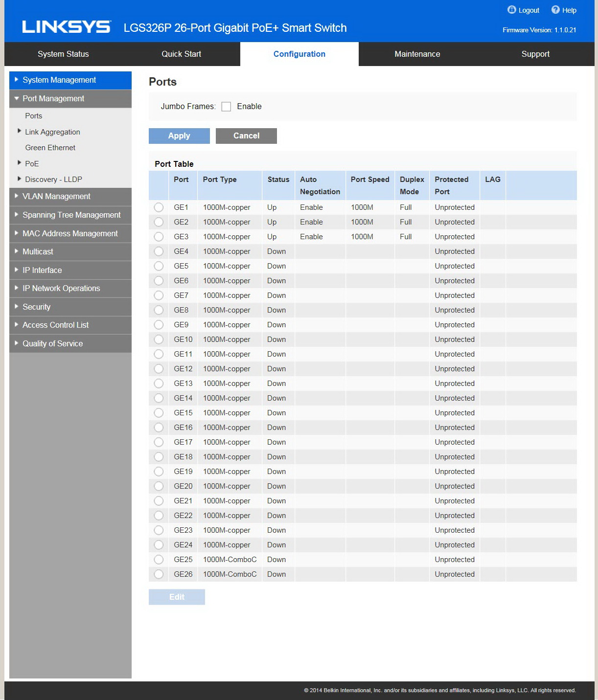Screen dimensions: 598x700
Task: Expand the IP Interface section
Action: click(70, 271)
